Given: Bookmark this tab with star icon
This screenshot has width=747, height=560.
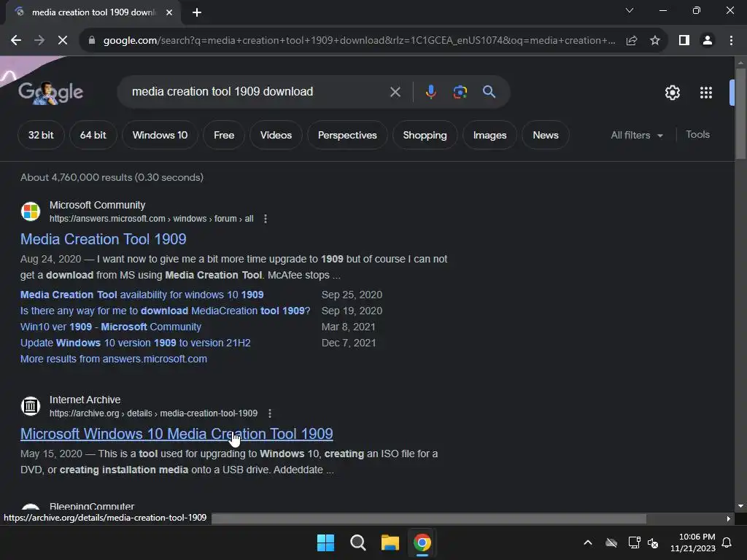Looking at the screenshot, I should pos(655,41).
